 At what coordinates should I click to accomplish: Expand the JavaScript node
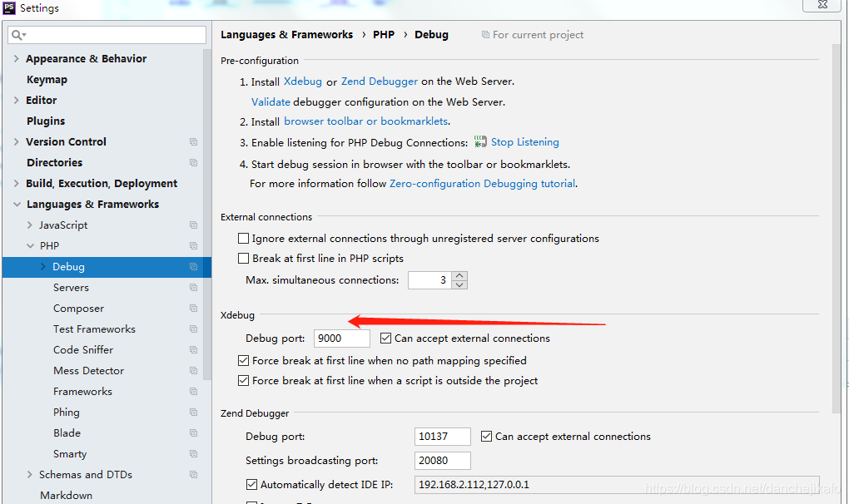pos(30,225)
